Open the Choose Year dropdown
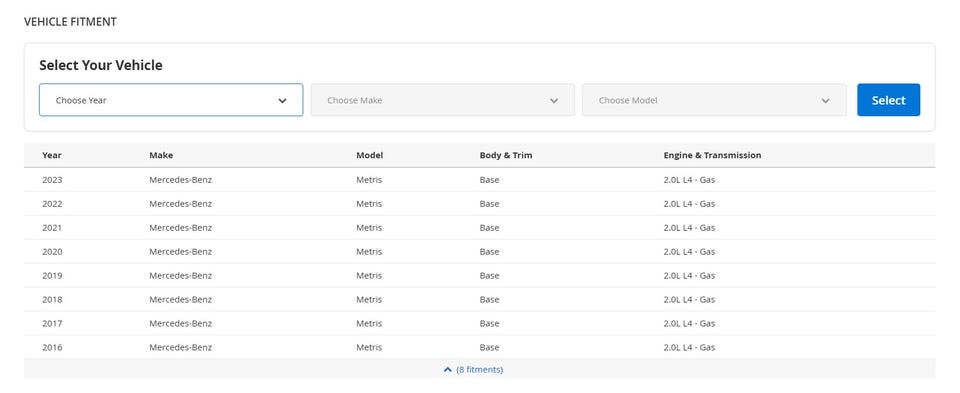 tap(171, 100)
